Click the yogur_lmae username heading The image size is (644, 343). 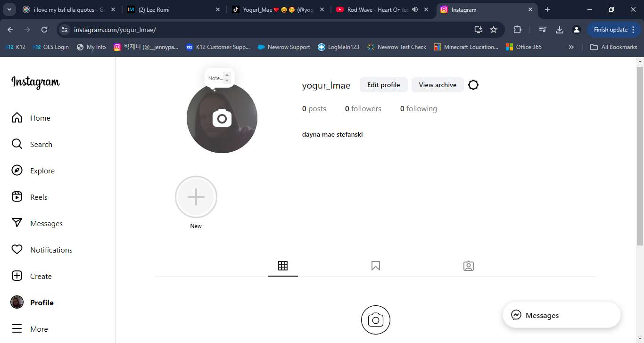click(326, 85)
